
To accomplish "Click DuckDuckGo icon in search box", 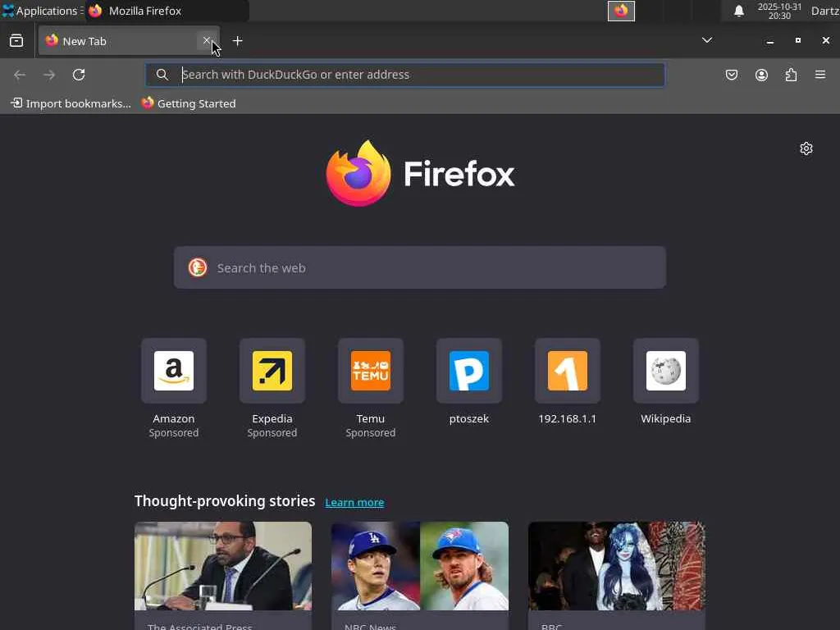I will pos(198,267).
